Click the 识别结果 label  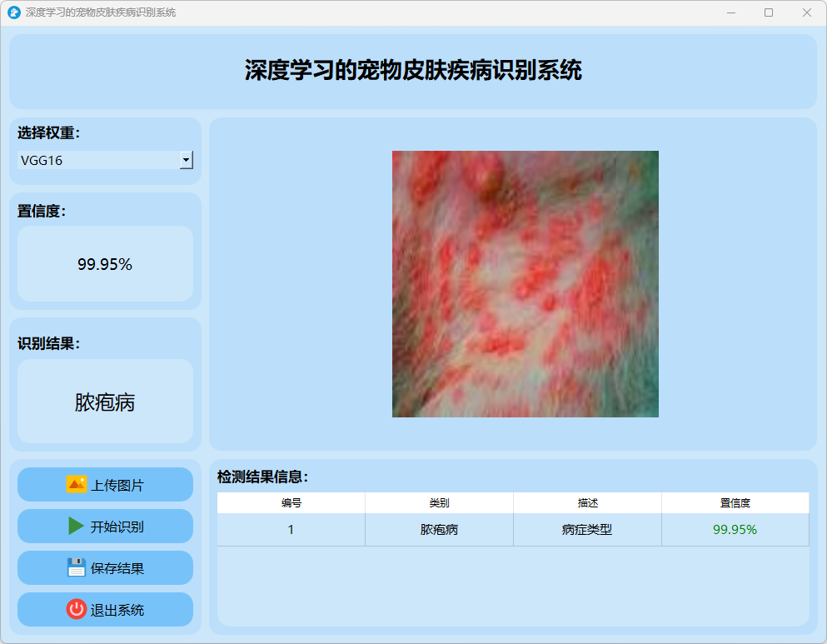pos(48,343)
